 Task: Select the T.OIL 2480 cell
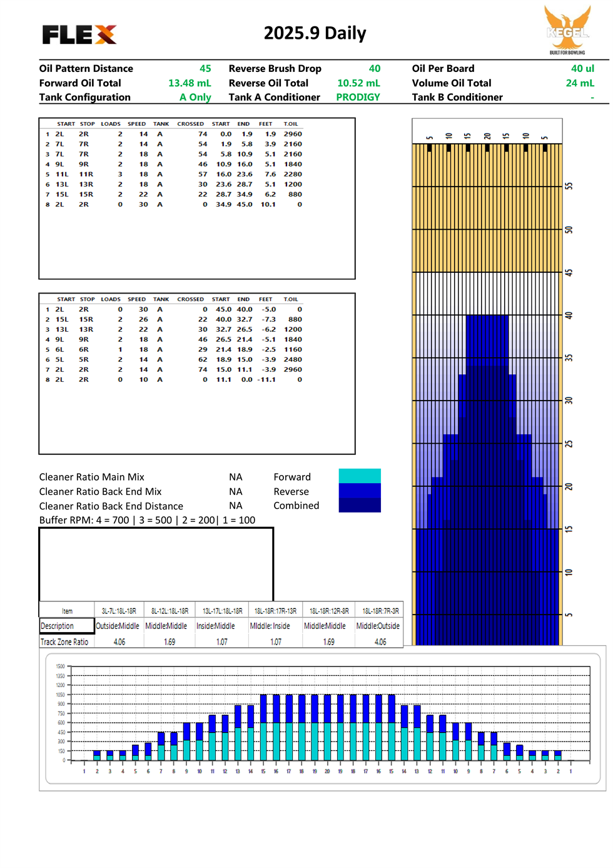point(293,360)
